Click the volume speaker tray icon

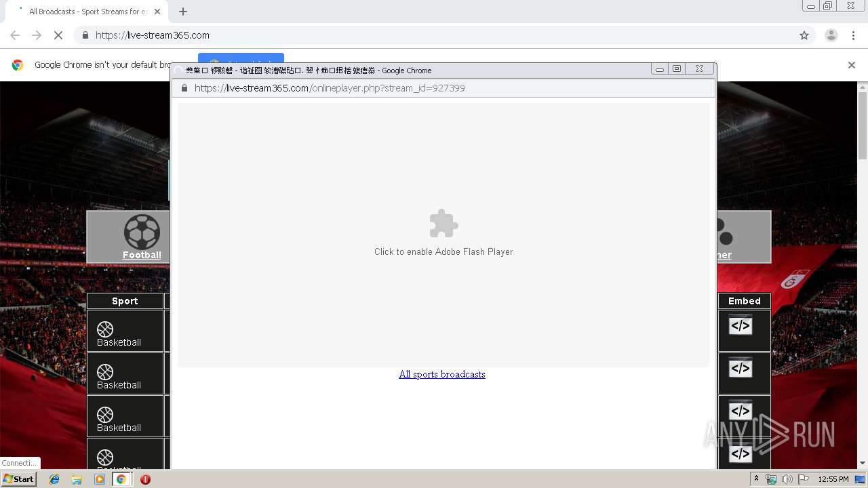pyautogui.click(x=787, y=479)
